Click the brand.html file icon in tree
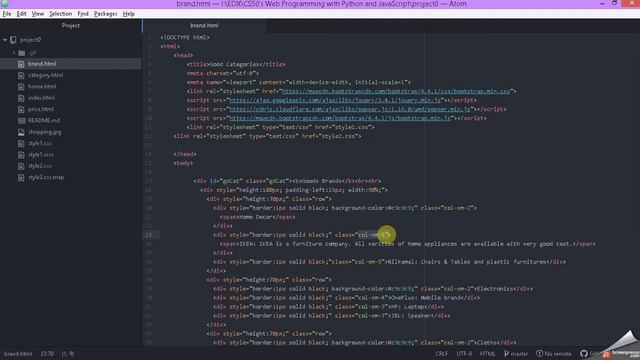This screenshot has height=360, width=640. coord(21,64)
